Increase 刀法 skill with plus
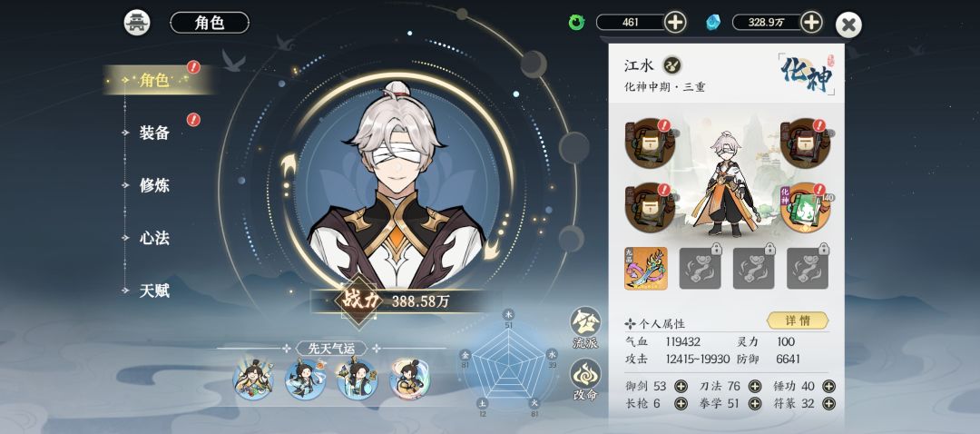This screenshot has width=980, height=434. 755,387
